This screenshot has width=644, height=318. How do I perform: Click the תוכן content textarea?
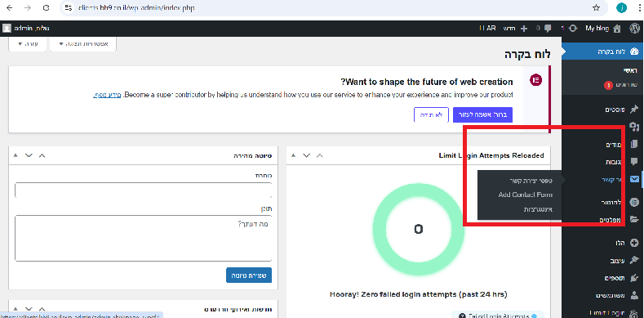point(144,238)
